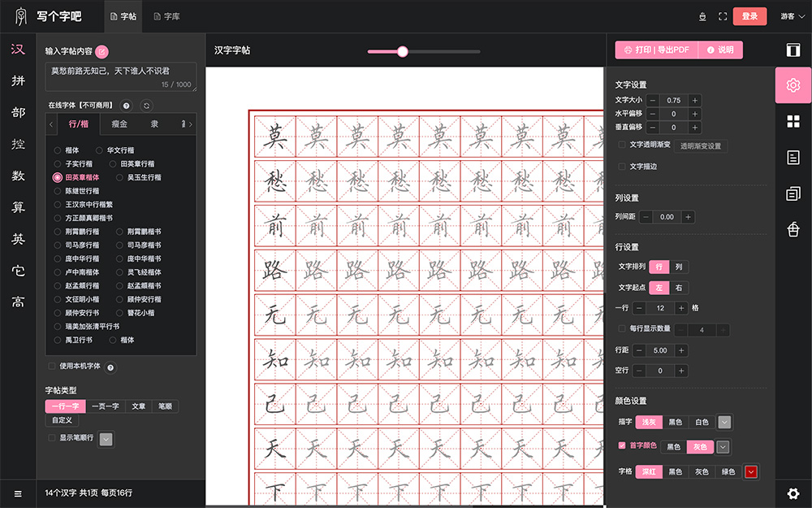Refresh the online font list
The width and height of the screenshot is (812, 508).
point(146,106)
